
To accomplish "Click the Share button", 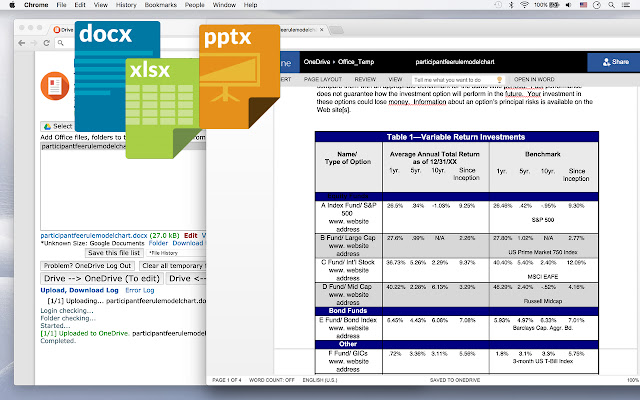I will point(614,62).
